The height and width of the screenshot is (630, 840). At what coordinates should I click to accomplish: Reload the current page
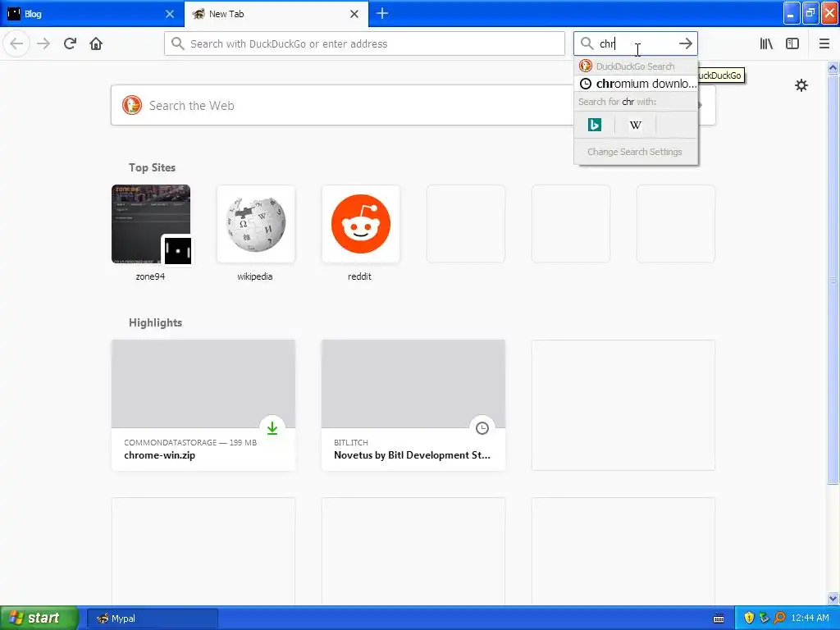coord(70,43)
